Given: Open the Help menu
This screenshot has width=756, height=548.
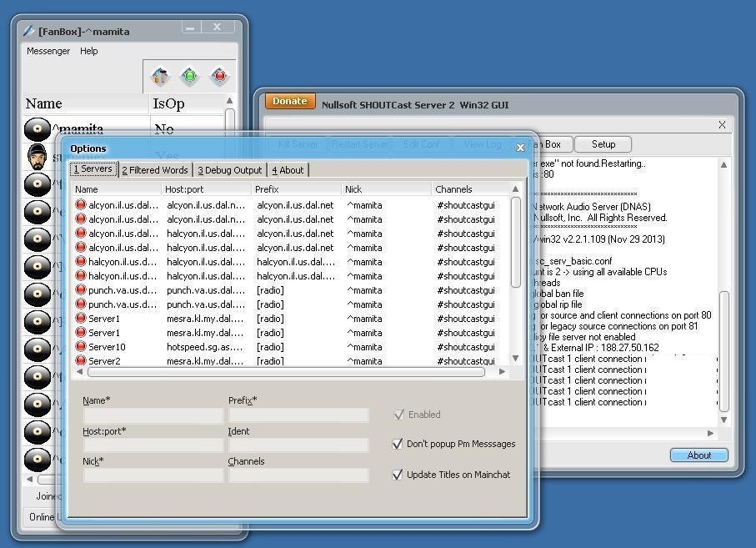Looking at the screenshot, I should point(88,51).
